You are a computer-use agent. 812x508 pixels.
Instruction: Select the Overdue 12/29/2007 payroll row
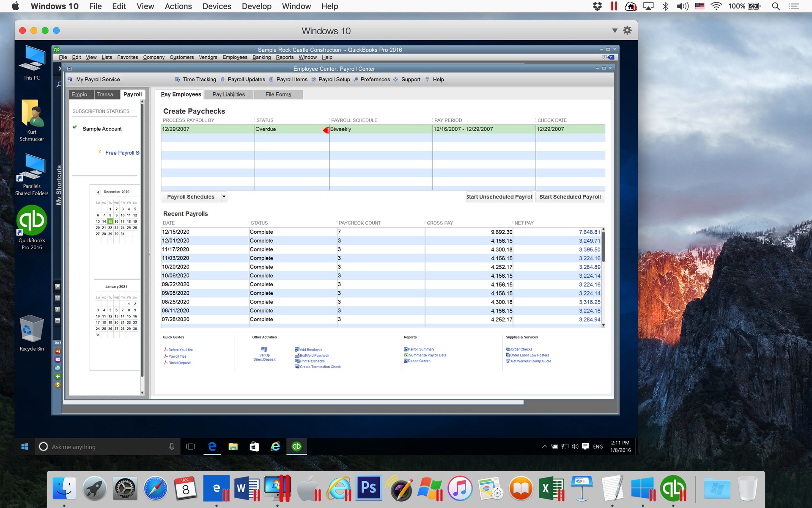tap(383, 129)
